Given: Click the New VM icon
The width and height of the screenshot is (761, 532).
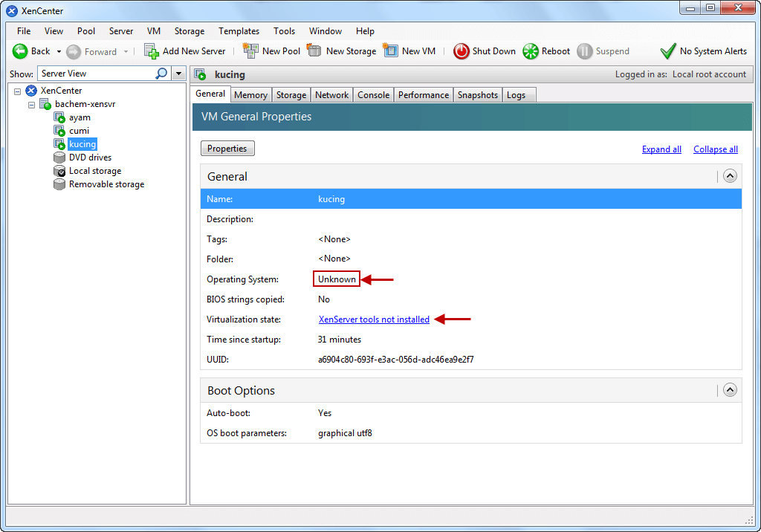Looking at the screenshot, I should tap(390, 51).
